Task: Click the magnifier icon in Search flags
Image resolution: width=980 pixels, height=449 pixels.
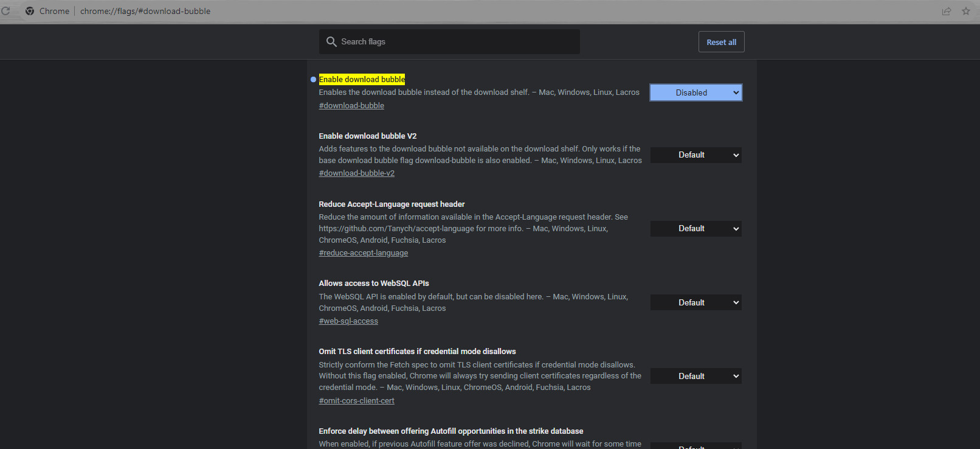Action: [331, 41]
